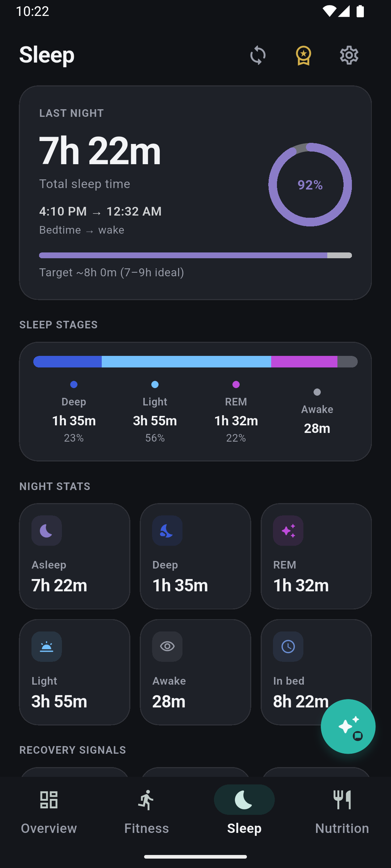The image size is (391, 868).
Task: Tap the Light sunrise icon card
Action: click(75, 672)
